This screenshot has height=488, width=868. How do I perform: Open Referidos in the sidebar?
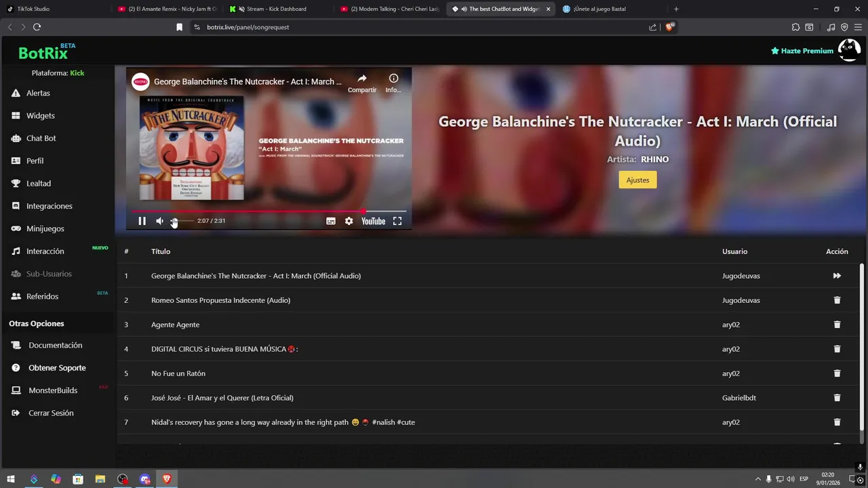tap(42, 296)
